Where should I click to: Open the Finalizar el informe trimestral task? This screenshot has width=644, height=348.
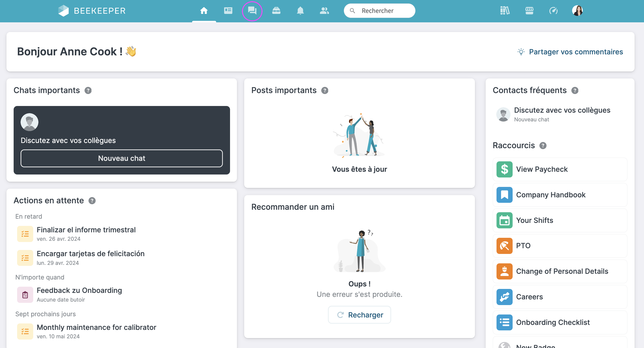(x=86, y=230)
